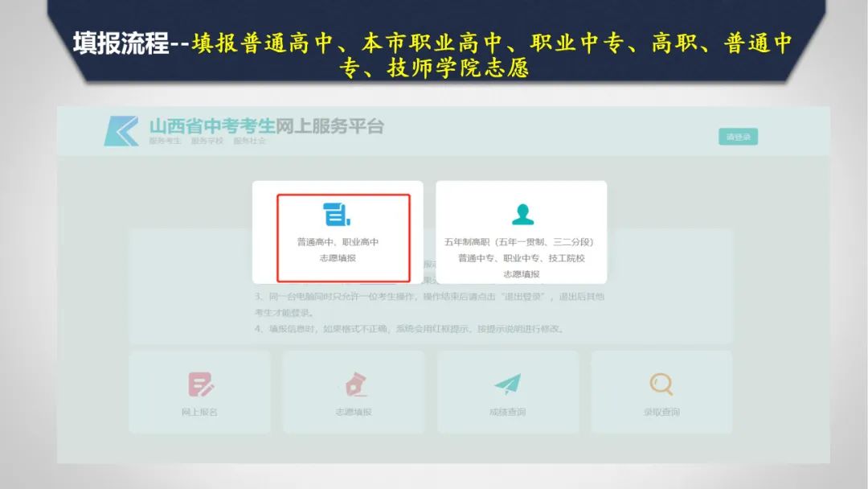Click the 山西省中考考生网上服务平台 title
868x489 pixels.
point(266,125)
